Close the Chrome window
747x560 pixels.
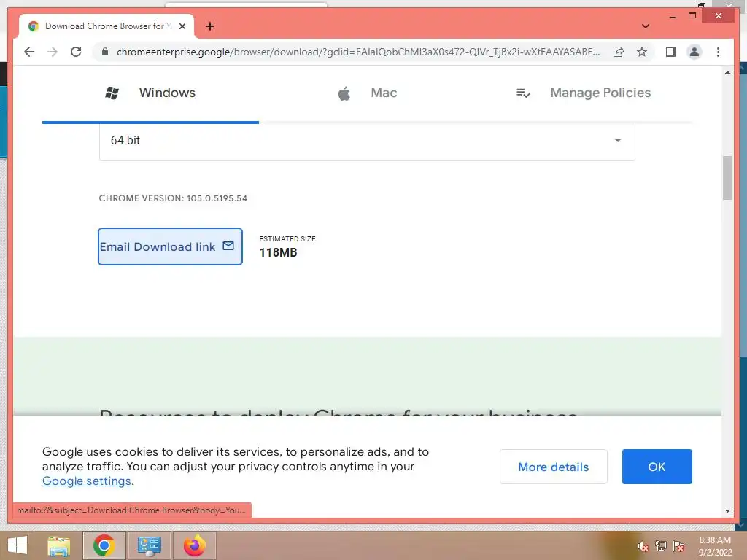719,16
